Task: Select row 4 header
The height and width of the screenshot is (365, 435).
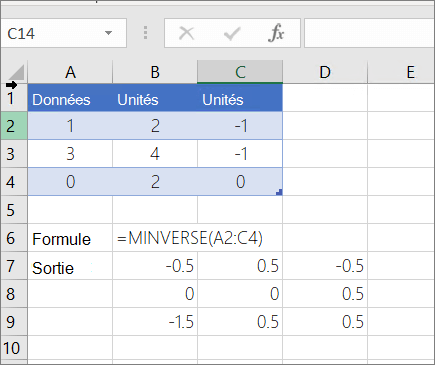Action: (14, 182)
